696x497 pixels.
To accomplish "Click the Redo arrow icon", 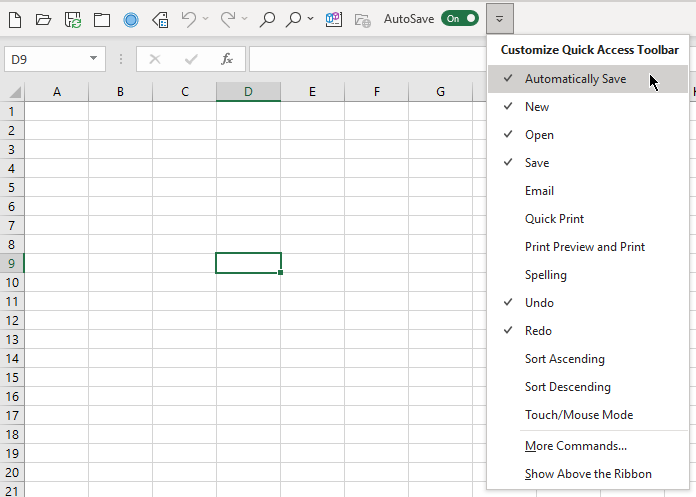I will tap(228, 20).
